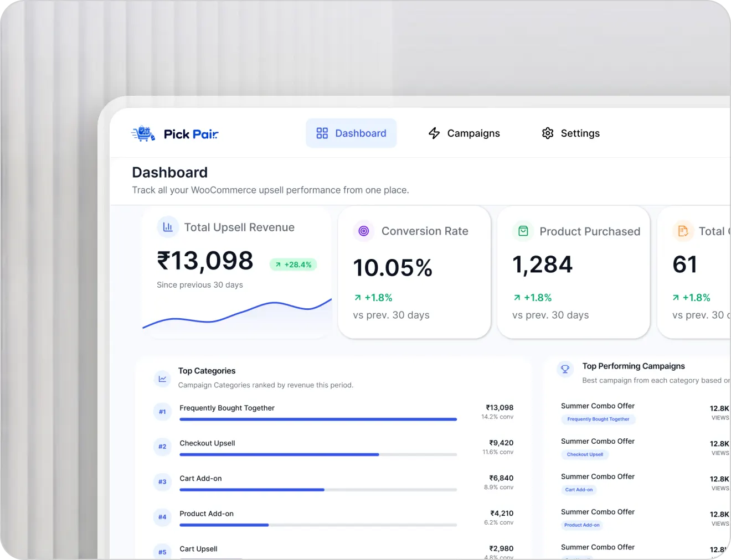Select the Product Add-on category label
This screenshot has height=560, width=731.
(207, 514)
